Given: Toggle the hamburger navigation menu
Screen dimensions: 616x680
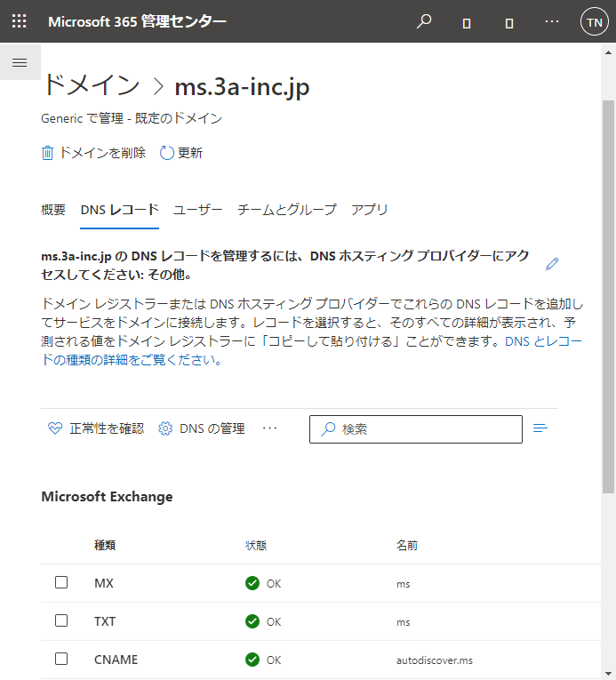Looking at the screenshot, I should [20, 62].
